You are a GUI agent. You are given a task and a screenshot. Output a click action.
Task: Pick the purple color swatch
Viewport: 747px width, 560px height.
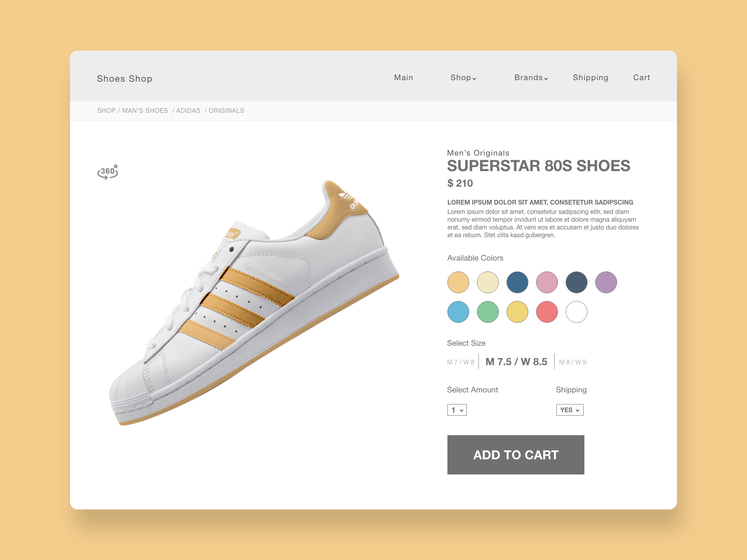pos(606,282)
